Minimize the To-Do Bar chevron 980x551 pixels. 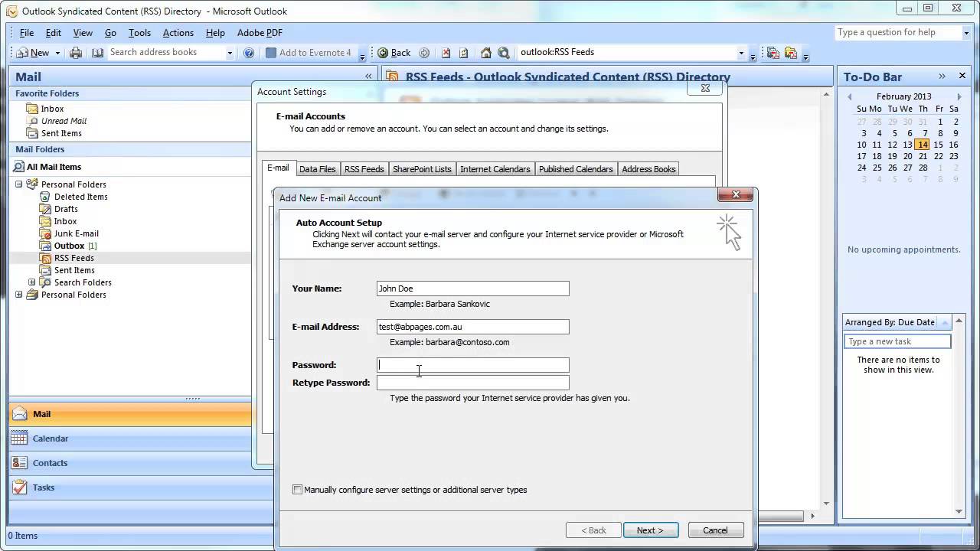coord(942,76)
